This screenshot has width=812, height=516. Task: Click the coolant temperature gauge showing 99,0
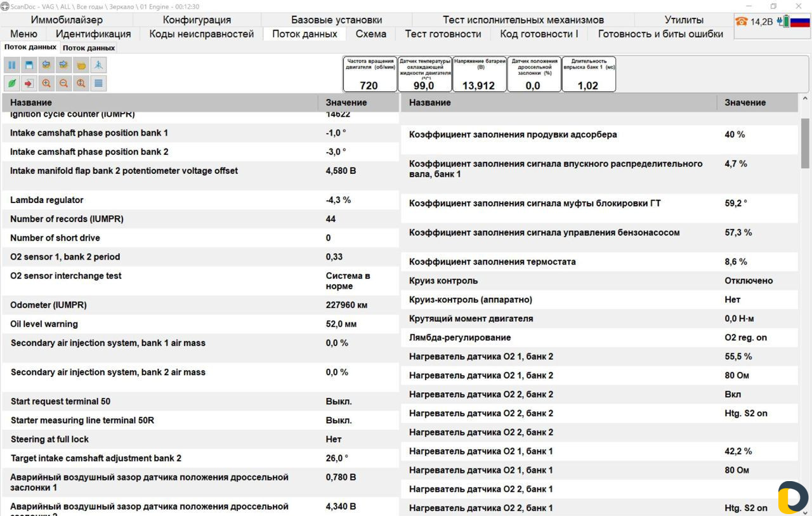424,74
